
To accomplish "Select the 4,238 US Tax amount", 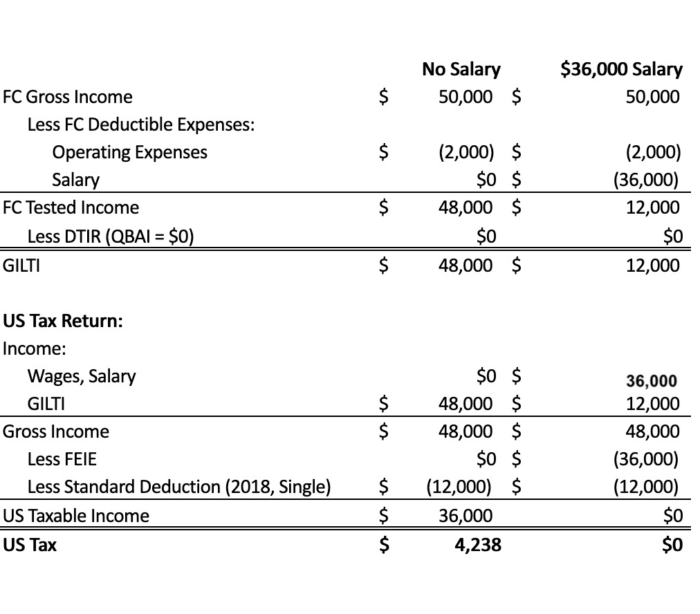I will (478, 546).
